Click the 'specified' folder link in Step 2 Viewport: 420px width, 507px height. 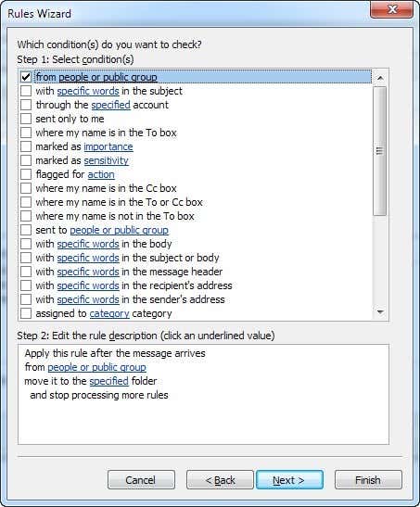point(109,381)
